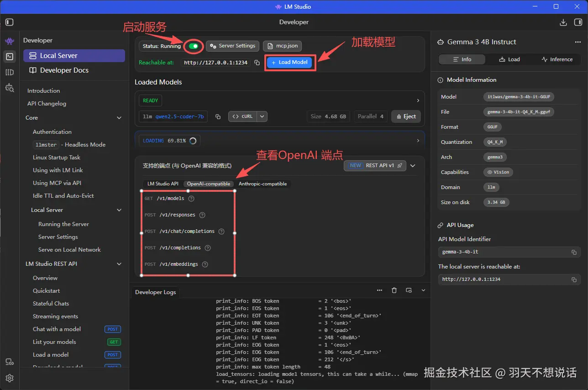Screen dimensions: 588x390
Task: Switch to the Anthropic-compatible endpoints tab
Action: [263, 184]
